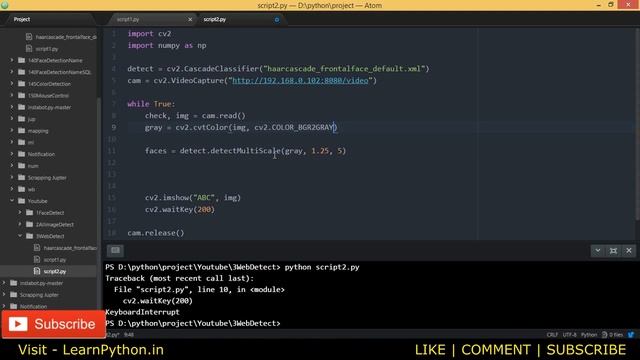Expand the instabot.py-master folder under project
The width and height of the screenshot is (640, 360).
[x=11, y=107]
